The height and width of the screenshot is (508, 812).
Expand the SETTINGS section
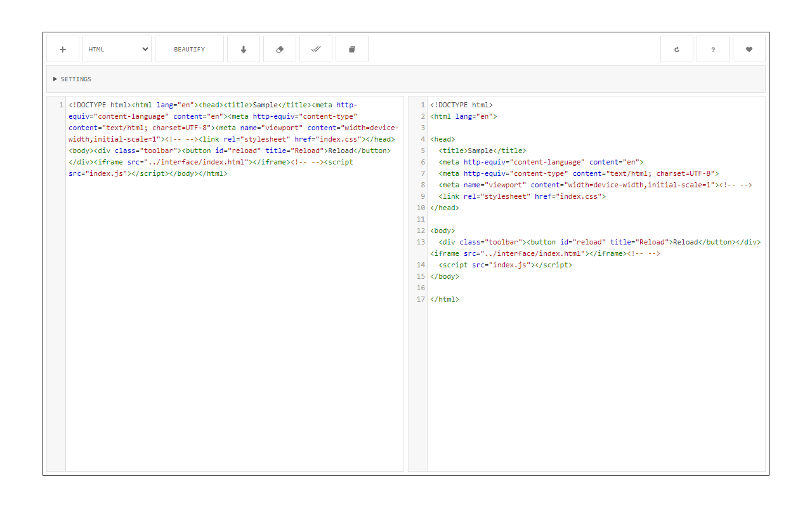click(74, 79)
